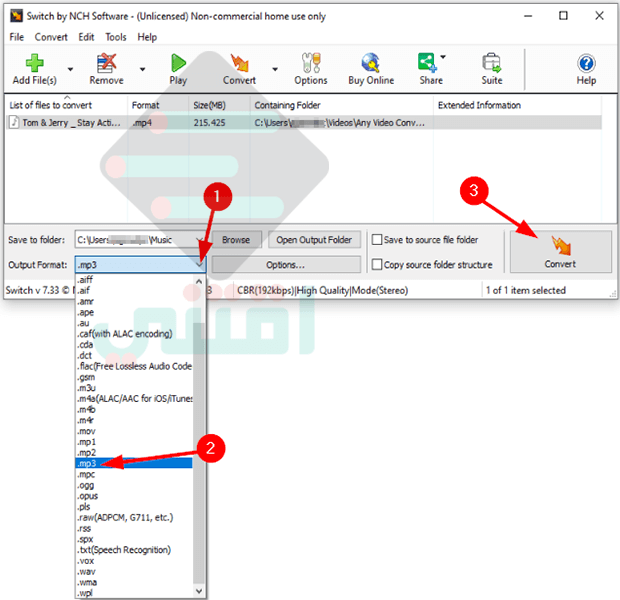Click the Browse button
Screen dimensions: 620x600
(x=236, y=240)
